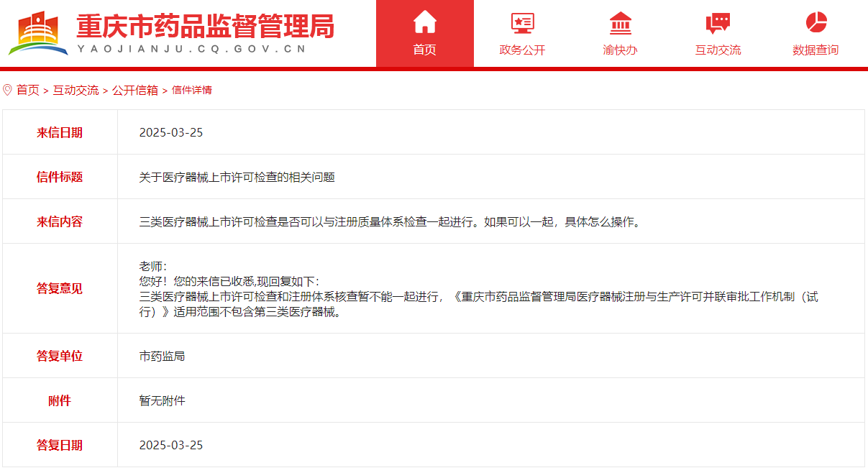
Task: Click 信件详情 at the breadcrumb end
Action: click(191, 90)
